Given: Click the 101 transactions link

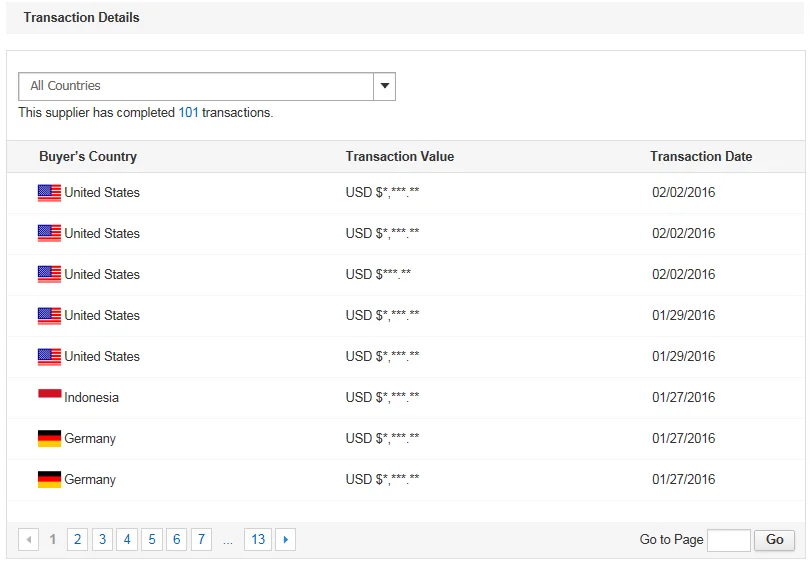Looking at the screenshot, I should 188,113.
